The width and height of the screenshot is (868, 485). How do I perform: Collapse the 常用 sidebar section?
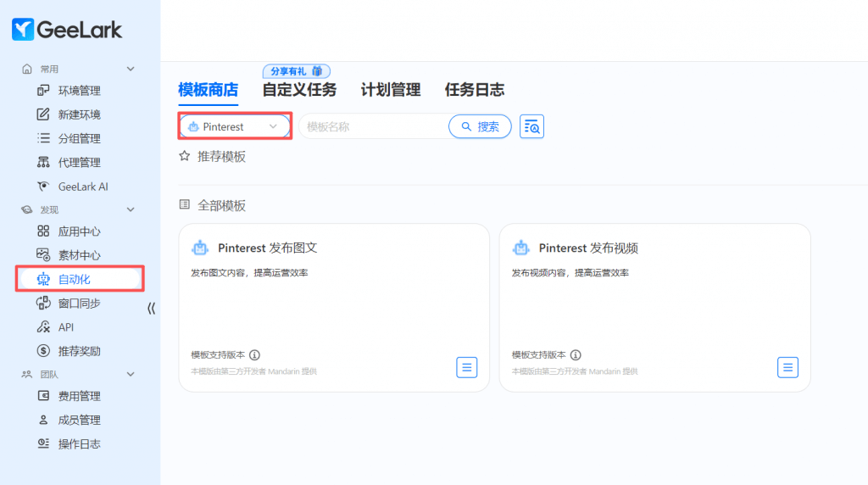point(131,69)
